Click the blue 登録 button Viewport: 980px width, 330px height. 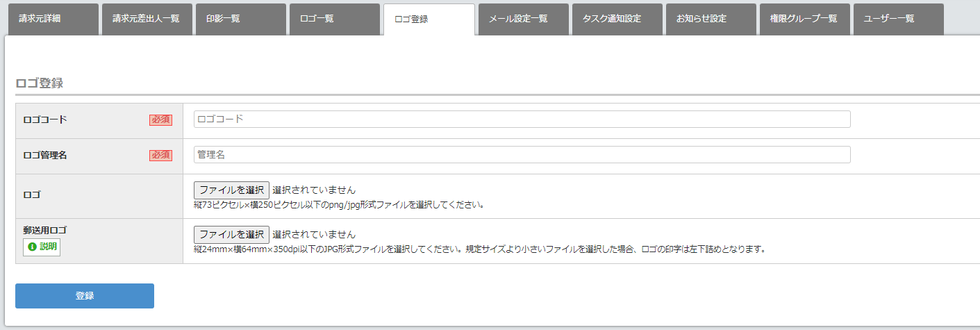click(x=85, y=296)
